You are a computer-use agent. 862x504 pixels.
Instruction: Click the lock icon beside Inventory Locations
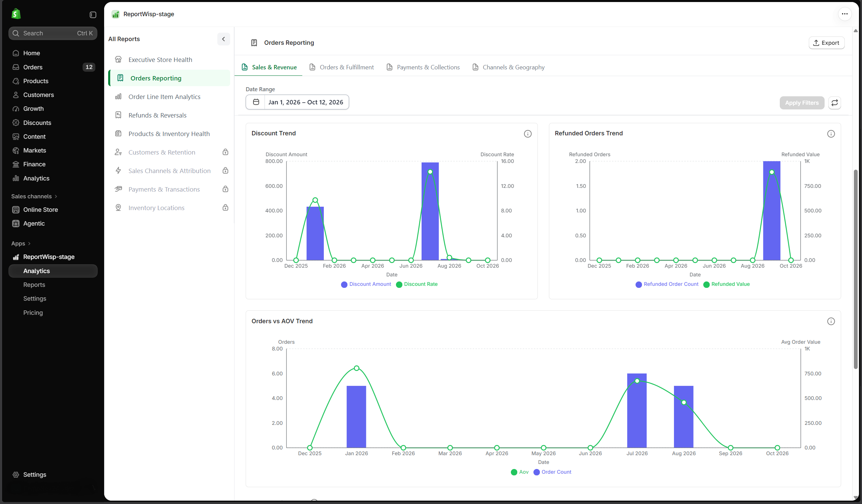[225, 207]
